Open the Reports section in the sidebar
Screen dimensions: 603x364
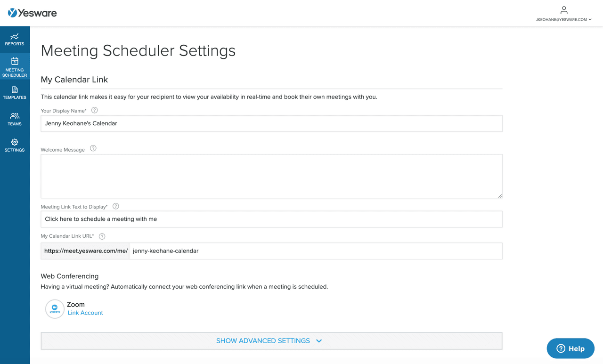pos(15,40)
